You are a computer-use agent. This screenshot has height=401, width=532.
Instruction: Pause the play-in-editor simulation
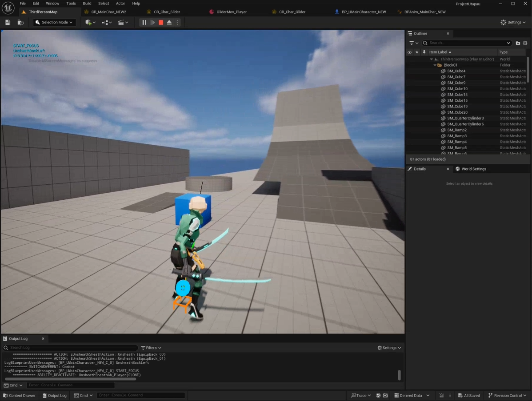[144, 22]
